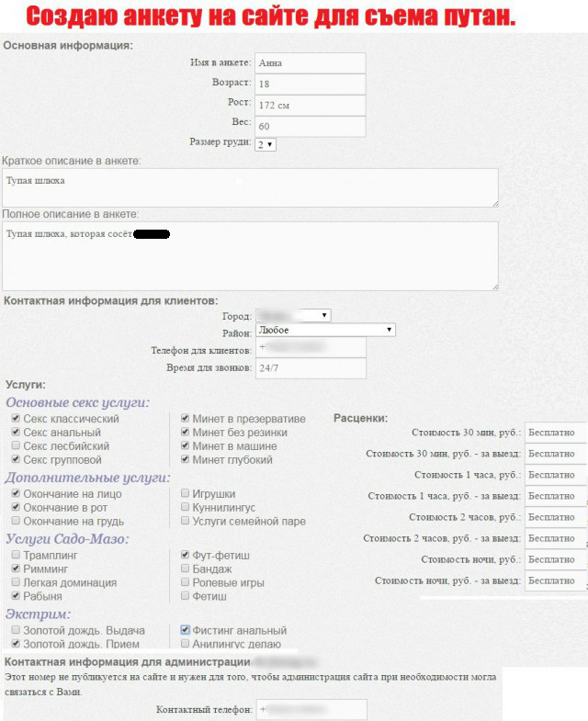Click the "Телефон для клиентов" field
This screenshot has height=721, width=588.
click(311, 347)
